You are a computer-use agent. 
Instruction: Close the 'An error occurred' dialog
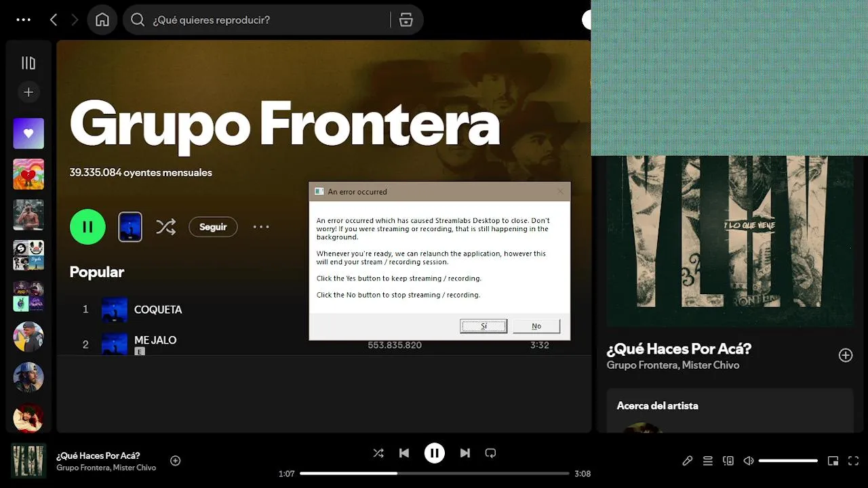[560, 192]
